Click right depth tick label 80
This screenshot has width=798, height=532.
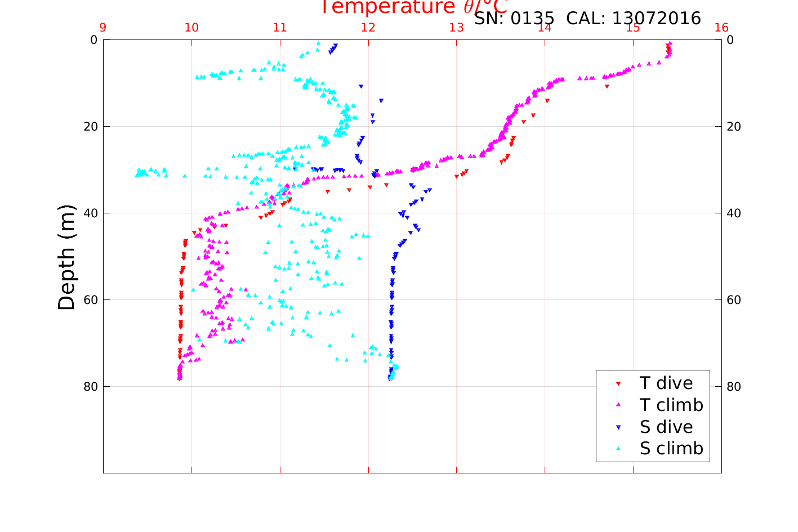[x=734, y=387]
